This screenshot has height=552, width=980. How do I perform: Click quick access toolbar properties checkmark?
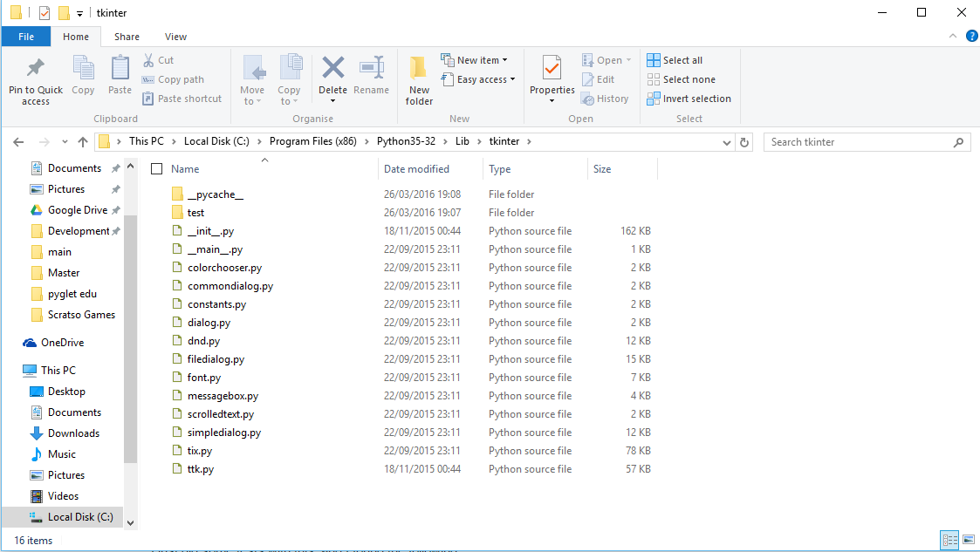[x=45, y=12]
